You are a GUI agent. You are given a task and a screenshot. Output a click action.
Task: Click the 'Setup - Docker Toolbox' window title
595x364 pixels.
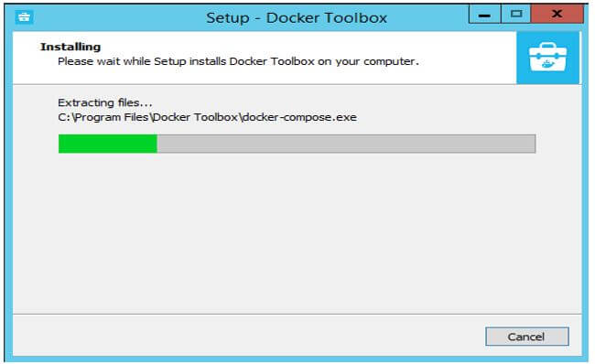(x=297, y=17)
